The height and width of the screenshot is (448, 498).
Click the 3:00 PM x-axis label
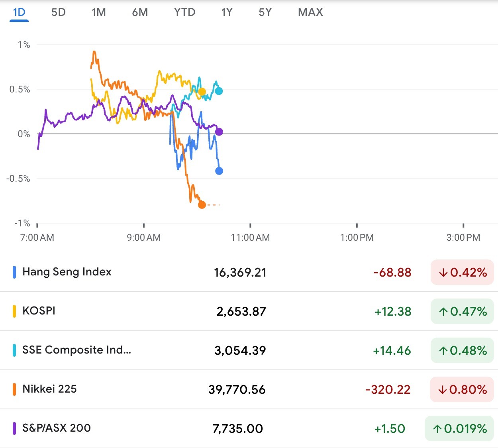[463, 238]
